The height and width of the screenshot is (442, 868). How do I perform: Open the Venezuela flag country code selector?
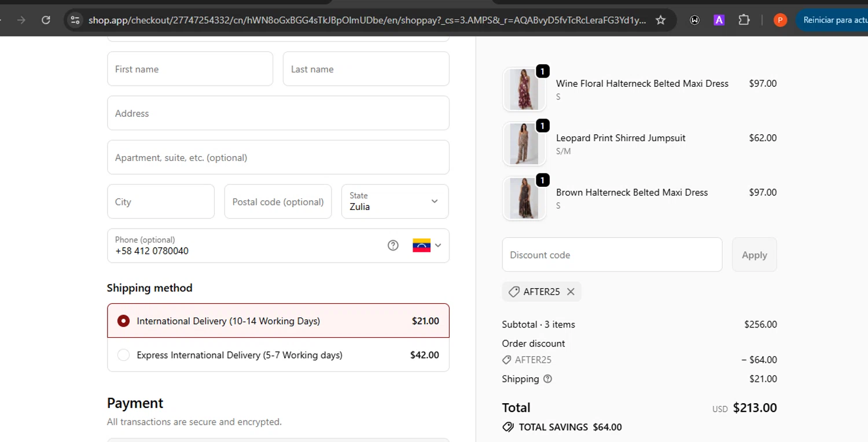[x=427, y=245]
